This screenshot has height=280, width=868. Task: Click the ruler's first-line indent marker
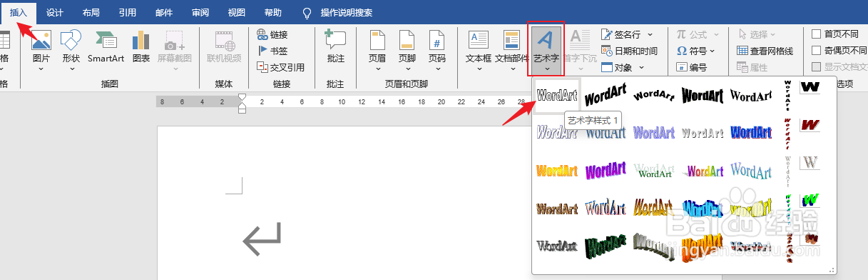(x=242, y=97)
